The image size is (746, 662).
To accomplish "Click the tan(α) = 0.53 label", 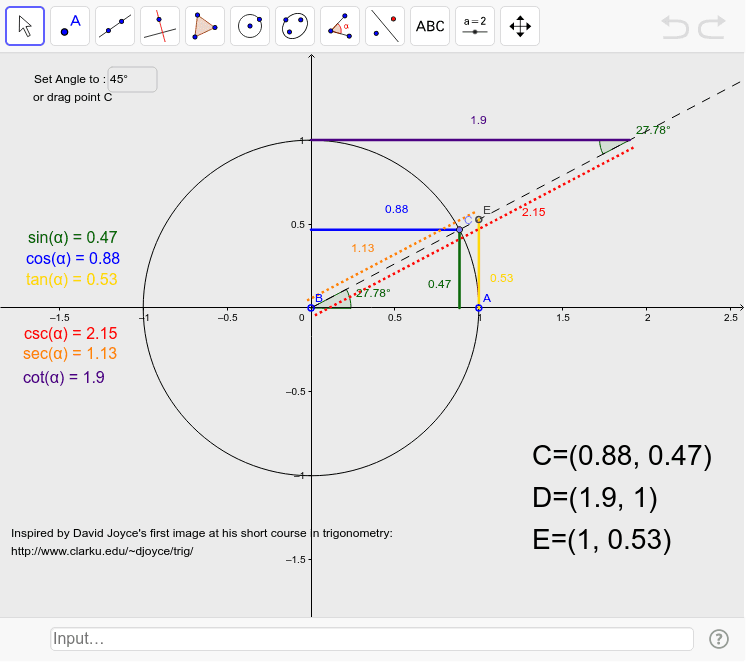I will click(71, 279).
